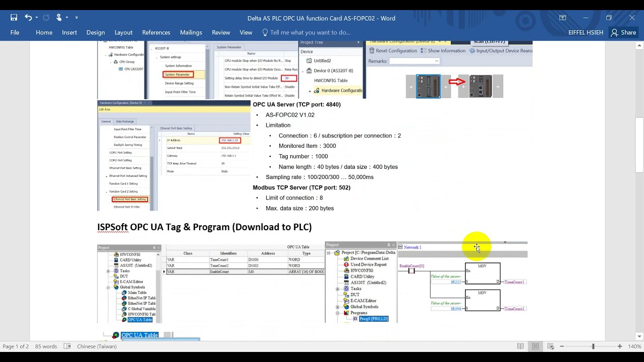Click the zoom slider handle
This screenshot has height=362, width=644.
point(593,346)
